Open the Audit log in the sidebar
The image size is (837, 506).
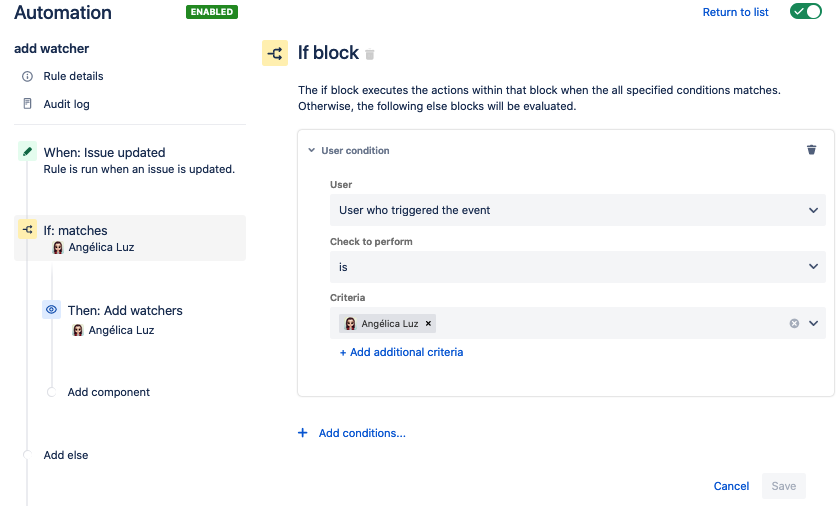point(66,104)
